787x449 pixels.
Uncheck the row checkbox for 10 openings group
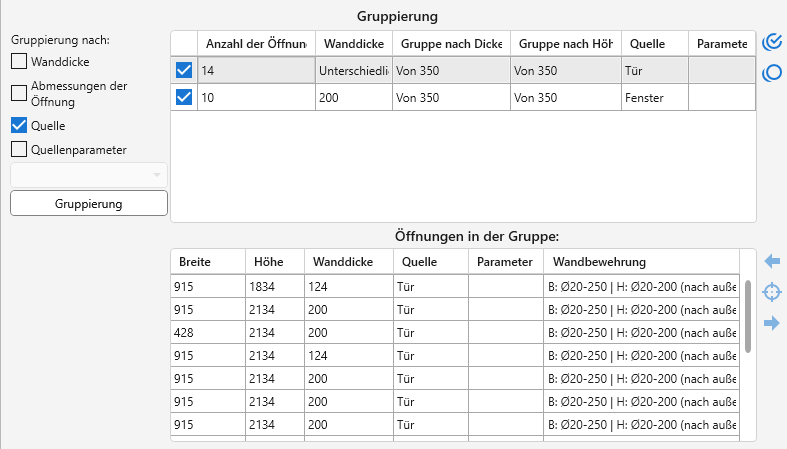[184, 97]
